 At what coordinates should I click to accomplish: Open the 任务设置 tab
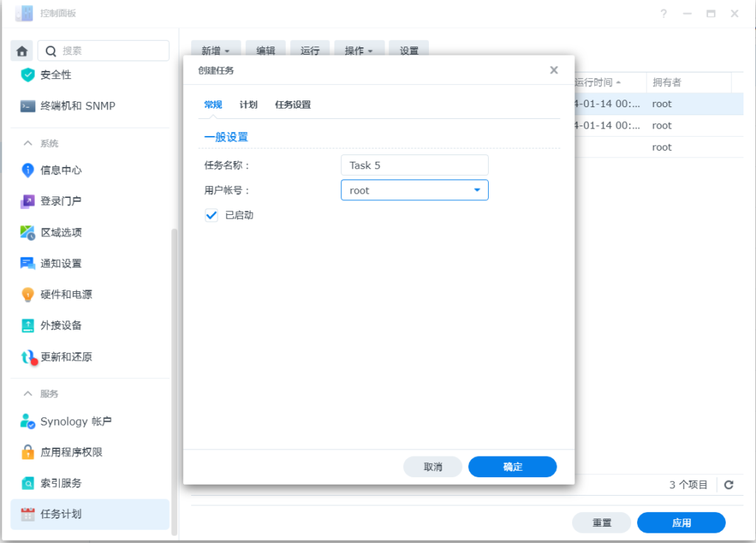coord(291,104)
